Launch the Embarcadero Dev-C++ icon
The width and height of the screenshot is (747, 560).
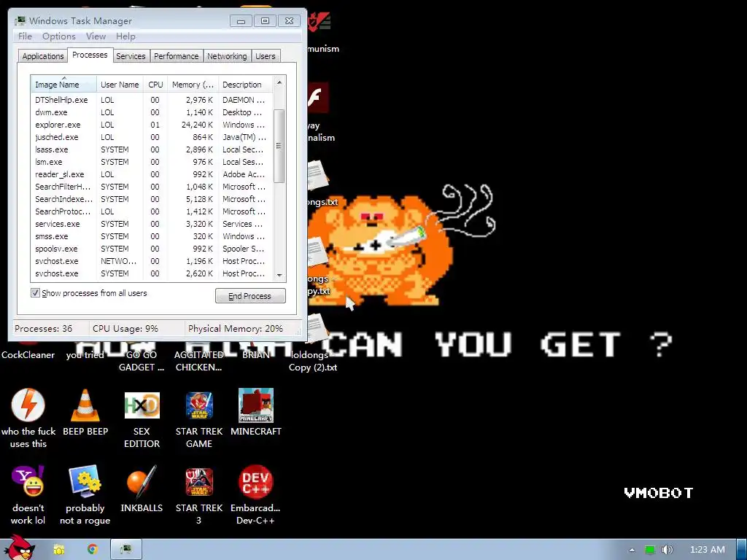pyautogui.click(x=256, y=495)
